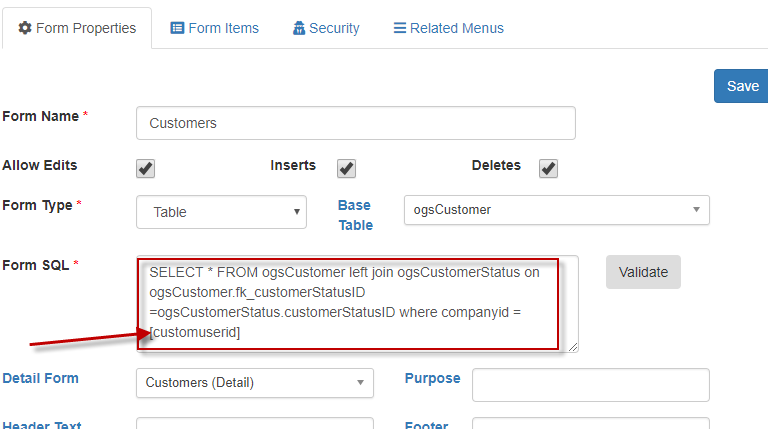This screenshot has height=429, width=768.
Task: Click the Detail Form link label
Action: click(41, 378)
